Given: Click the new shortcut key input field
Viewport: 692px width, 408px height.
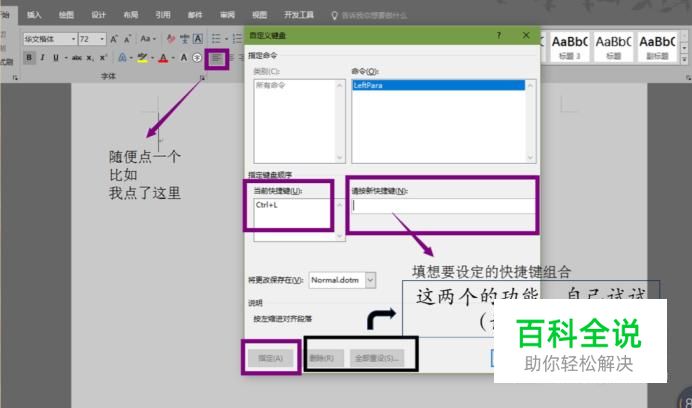Looking at the screenshot, I should coord(444,206).
